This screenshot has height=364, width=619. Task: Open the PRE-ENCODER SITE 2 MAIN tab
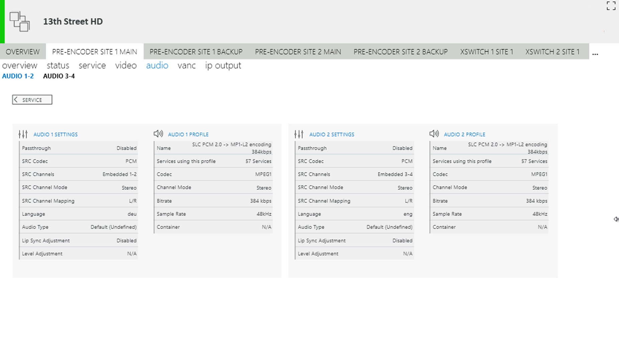coord(298,52)
